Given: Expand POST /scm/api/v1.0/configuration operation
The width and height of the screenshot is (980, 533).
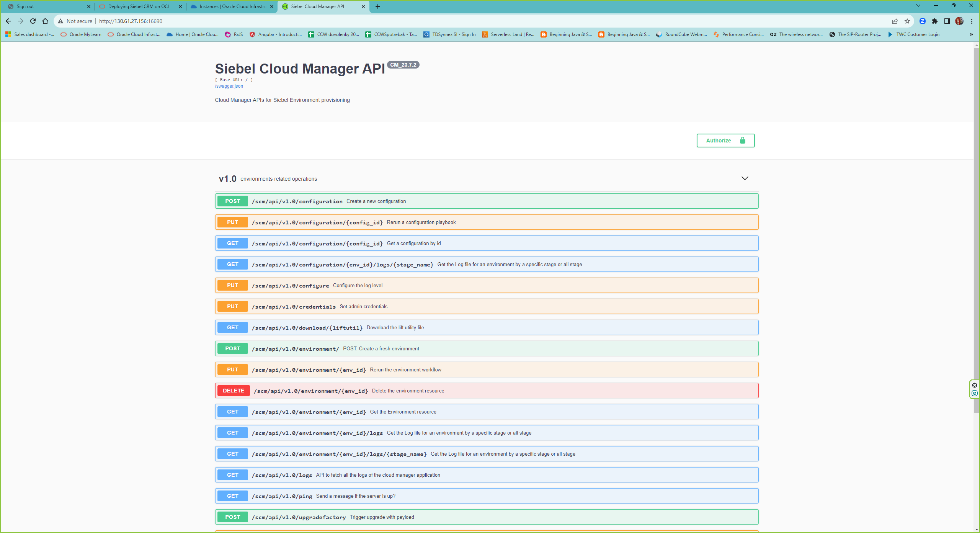Looking at the screenshot, I should (487, 201).
